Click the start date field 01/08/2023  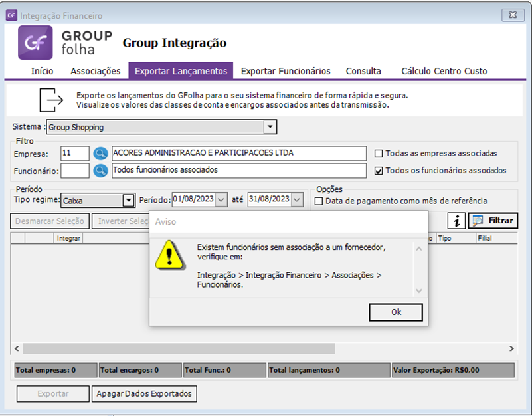pyautogui.click(x=194, y=199)
